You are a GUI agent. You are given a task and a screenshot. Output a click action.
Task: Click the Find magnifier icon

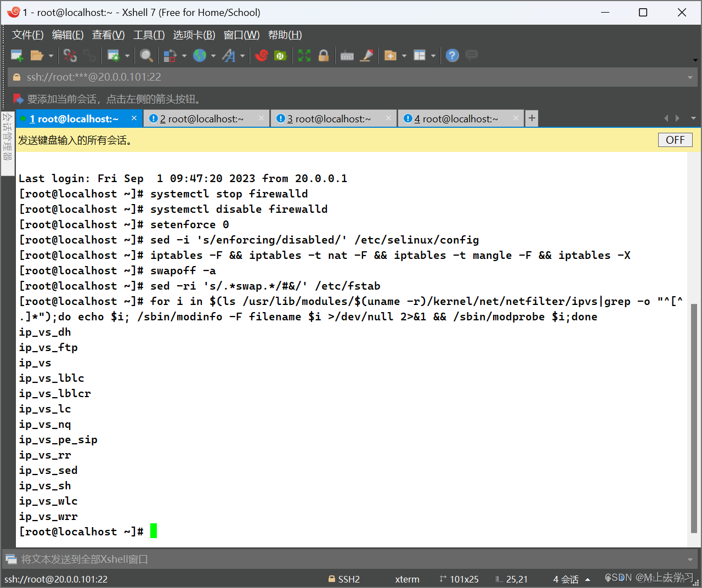point(146,55)
